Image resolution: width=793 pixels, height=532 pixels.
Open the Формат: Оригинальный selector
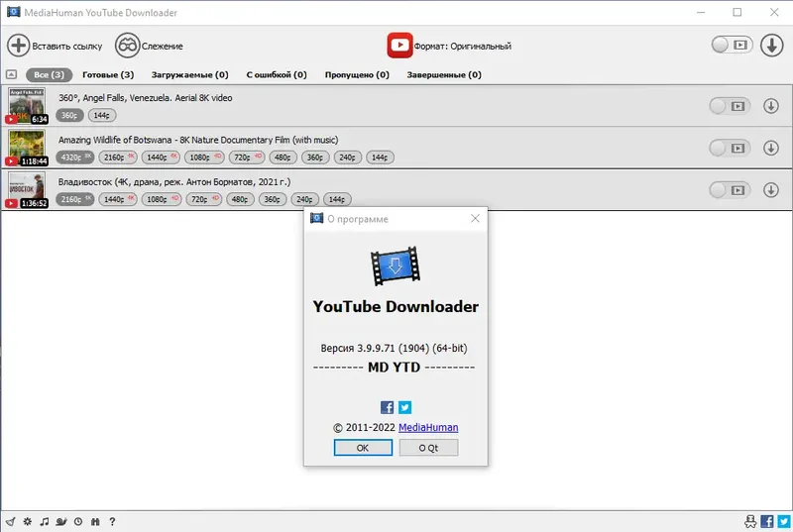pos(462,46)
